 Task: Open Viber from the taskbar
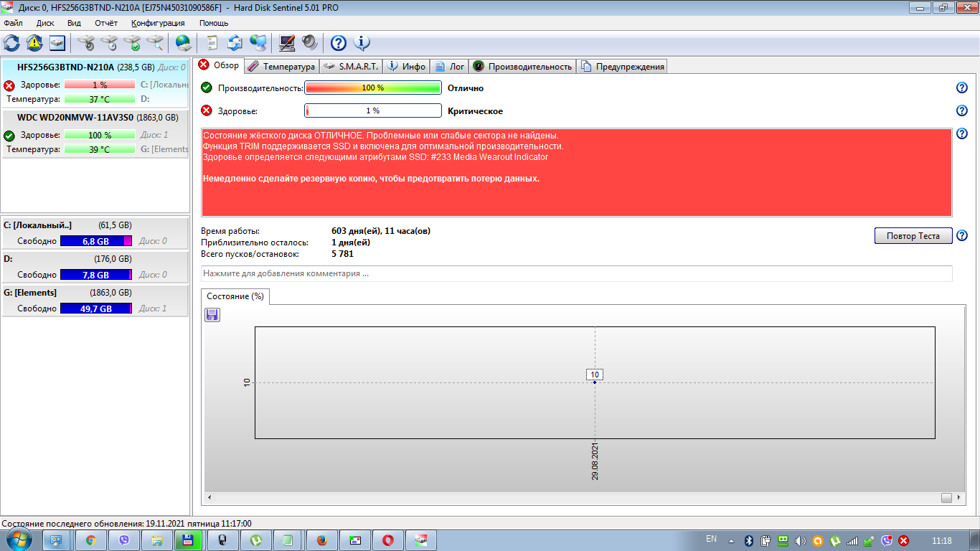[x=124, y=540]
